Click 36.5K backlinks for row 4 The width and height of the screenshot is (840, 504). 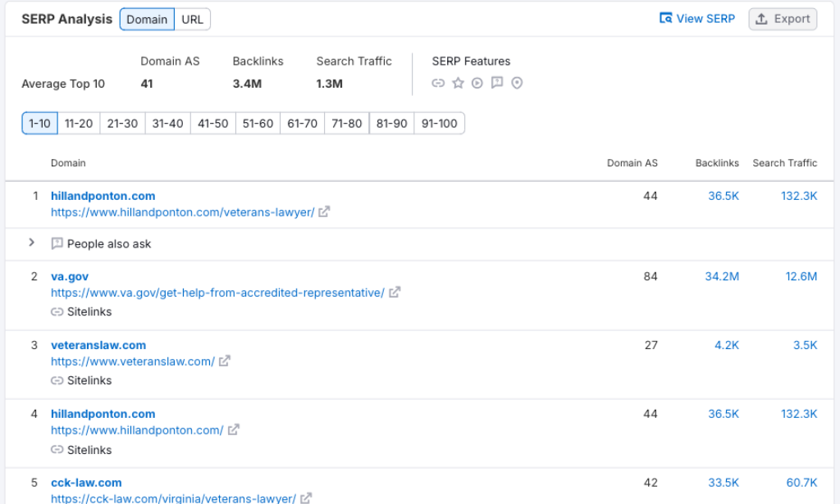tap(724, 414)
